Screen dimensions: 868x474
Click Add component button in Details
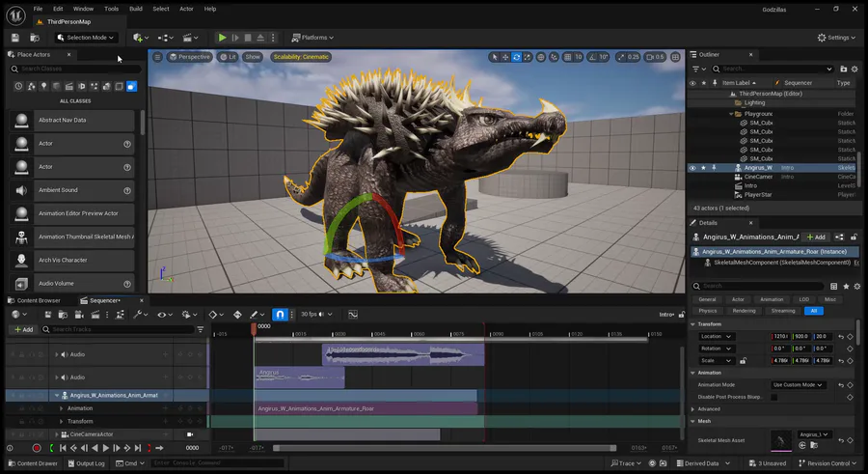click(x=816, y=237)
